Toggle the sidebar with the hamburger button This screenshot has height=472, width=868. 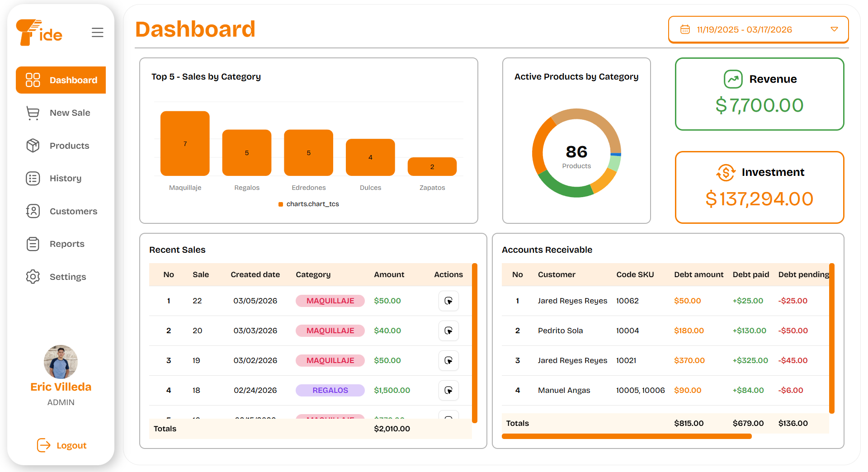point(97,32)
